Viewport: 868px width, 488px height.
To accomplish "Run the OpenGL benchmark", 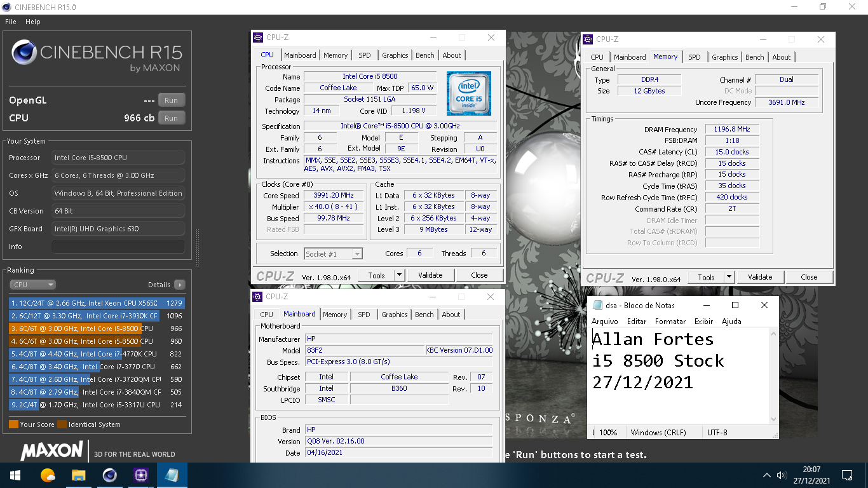I will click(172, 100).
